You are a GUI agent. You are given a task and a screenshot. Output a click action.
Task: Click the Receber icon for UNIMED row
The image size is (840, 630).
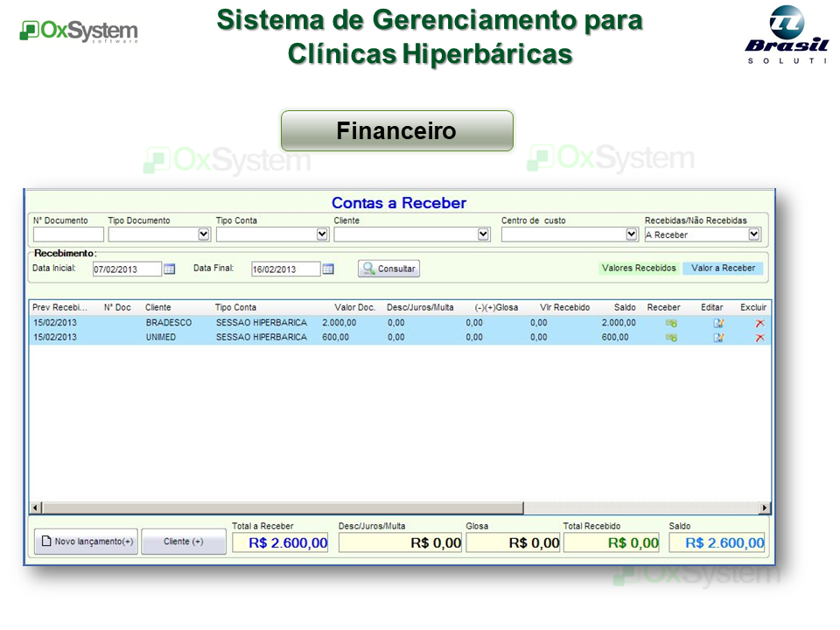(x=671, y=338)
